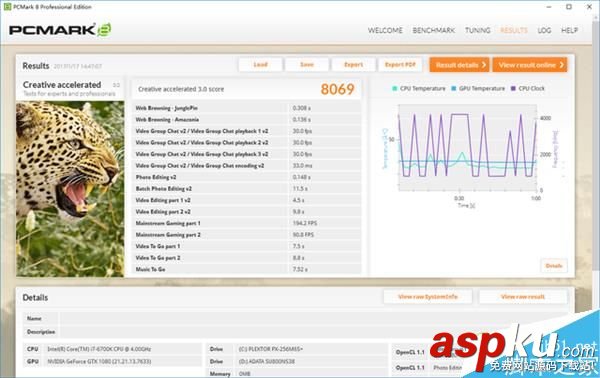Click View raw result
The width and height of the screenshot is (600, 378).
(523, 297)
